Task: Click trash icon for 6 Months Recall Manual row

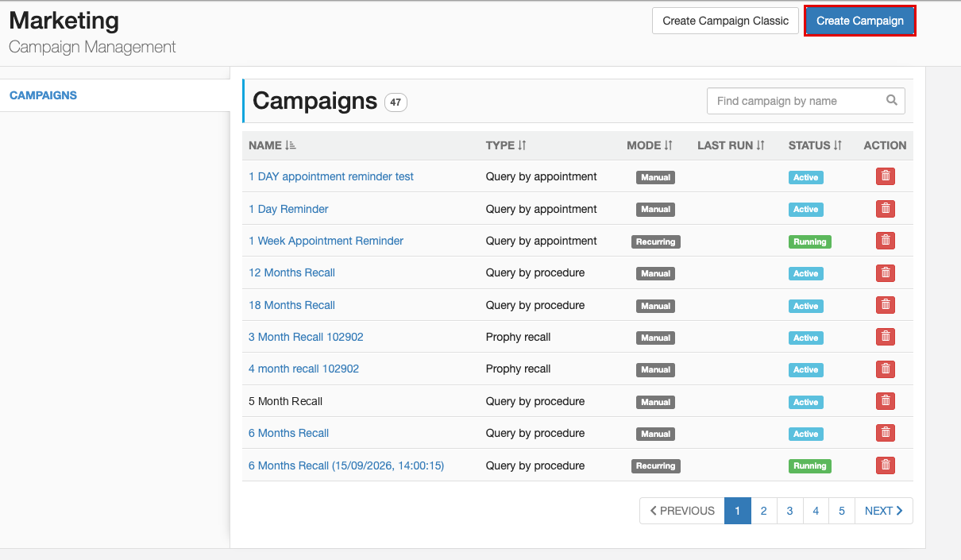Action: (886, 433)
